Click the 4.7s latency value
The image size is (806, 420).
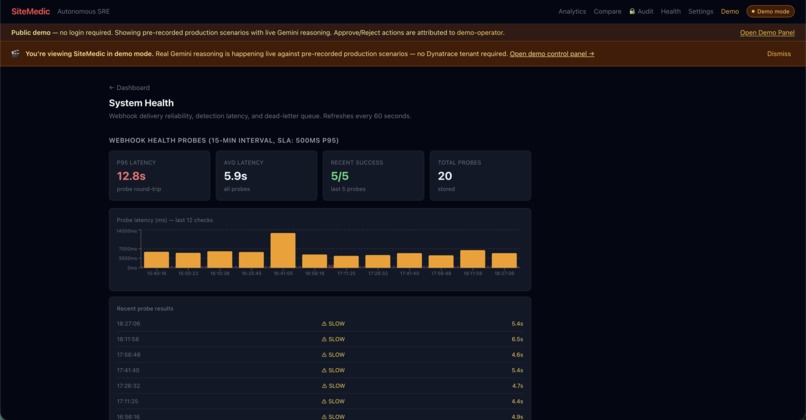(x=517, y=386)
